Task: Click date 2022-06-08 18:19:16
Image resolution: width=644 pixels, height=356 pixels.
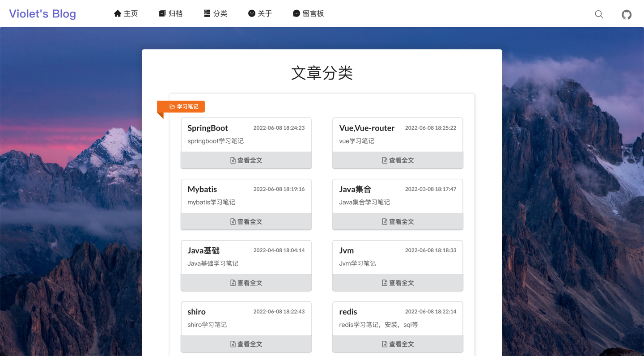Action: (x=279, y=189)
